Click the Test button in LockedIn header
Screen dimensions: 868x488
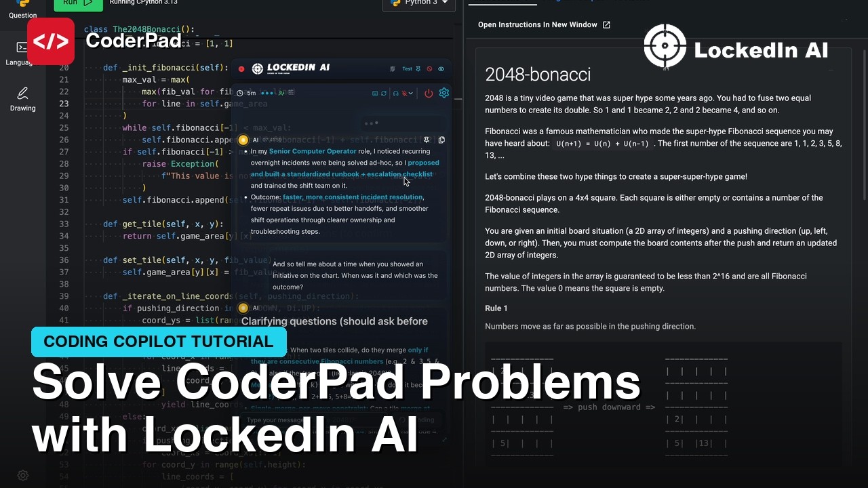click(407, 69)
